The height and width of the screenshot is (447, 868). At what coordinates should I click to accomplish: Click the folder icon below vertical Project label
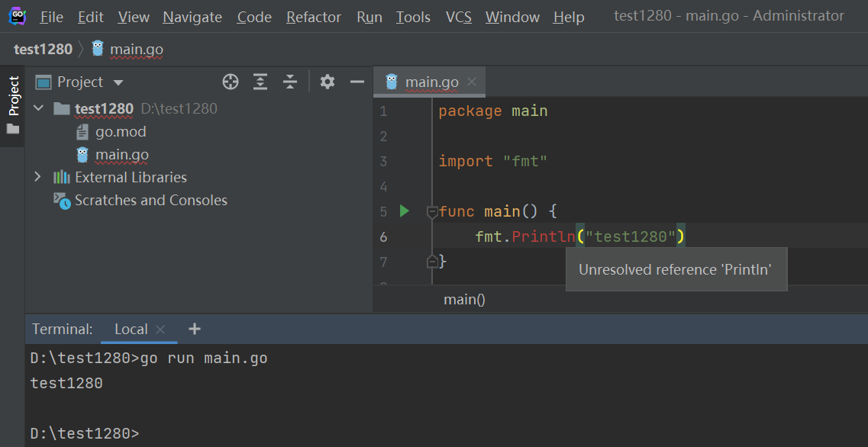[x=13, y=129]
